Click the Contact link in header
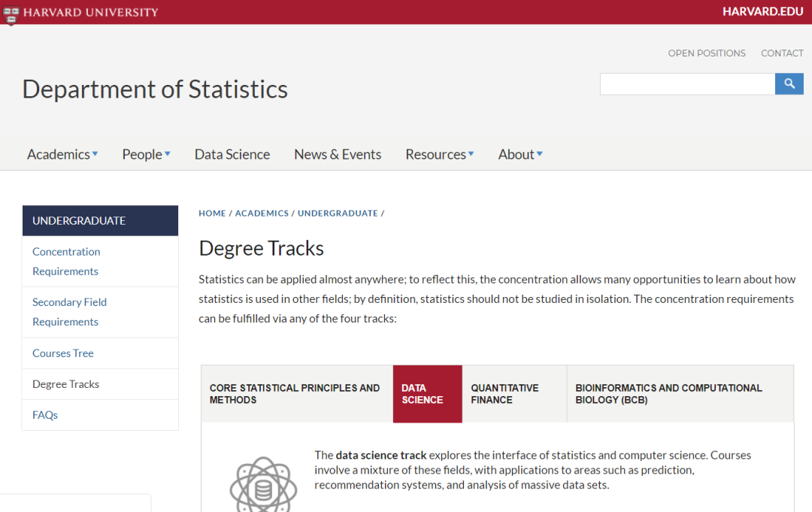 (x=782, y=53)
